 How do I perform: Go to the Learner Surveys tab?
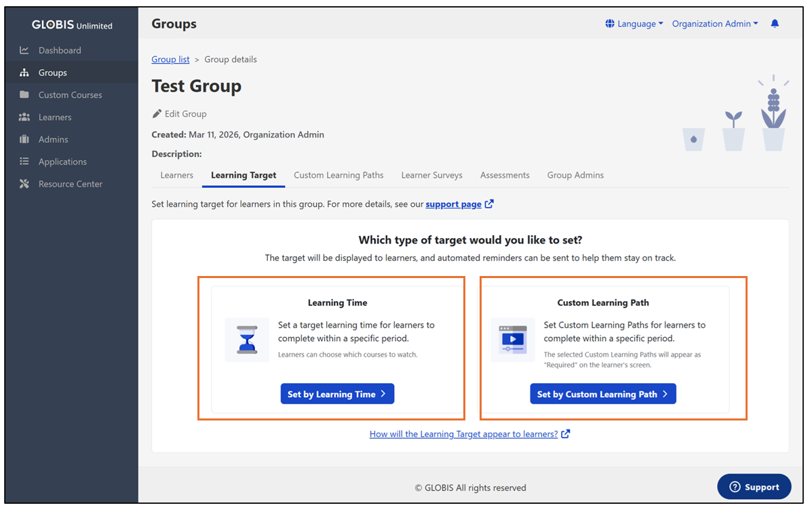tap(432, 175)
